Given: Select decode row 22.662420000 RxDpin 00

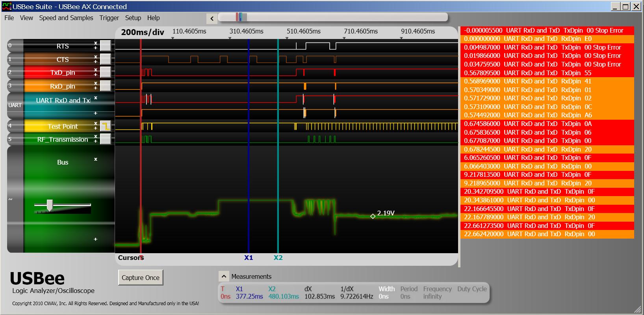Looking at the screenshot, I should coord(547,234).
